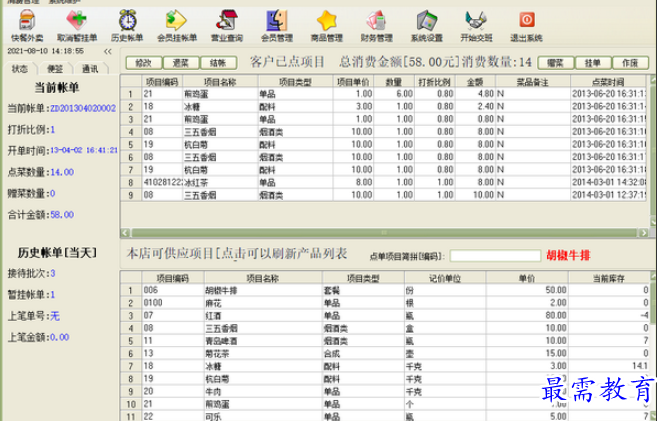Select product 冰糖 code 18 in supply list
Screen dimensions: 663x421
pos(385,366)
